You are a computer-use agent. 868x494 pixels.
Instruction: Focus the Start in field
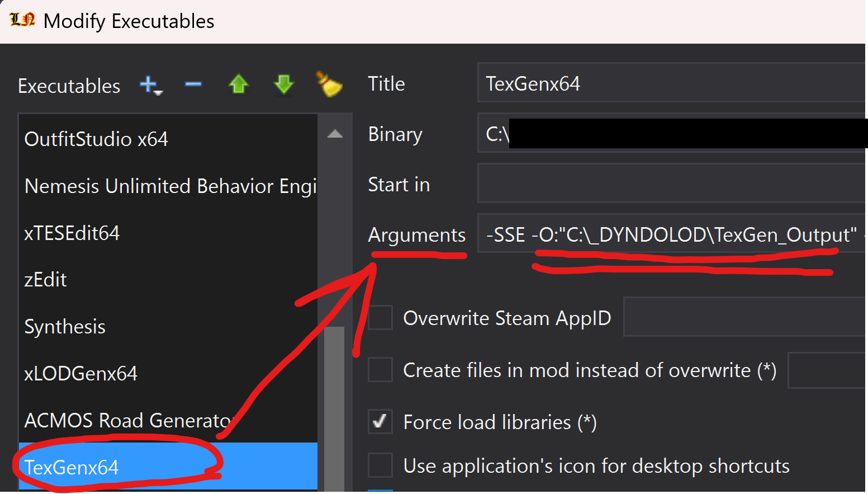point(671,184)
